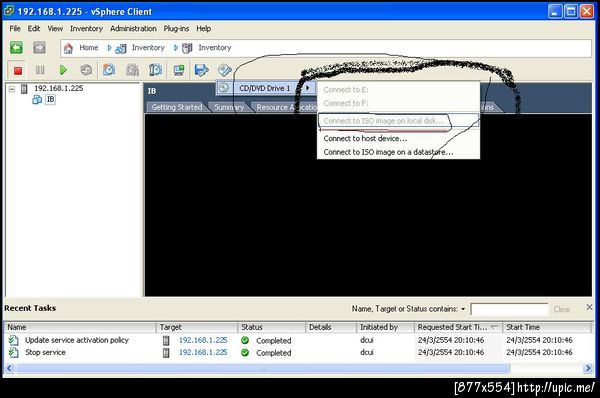Click the Take snapshot icon
Viewport: 600px width, 398px height.
click(109, 70)
